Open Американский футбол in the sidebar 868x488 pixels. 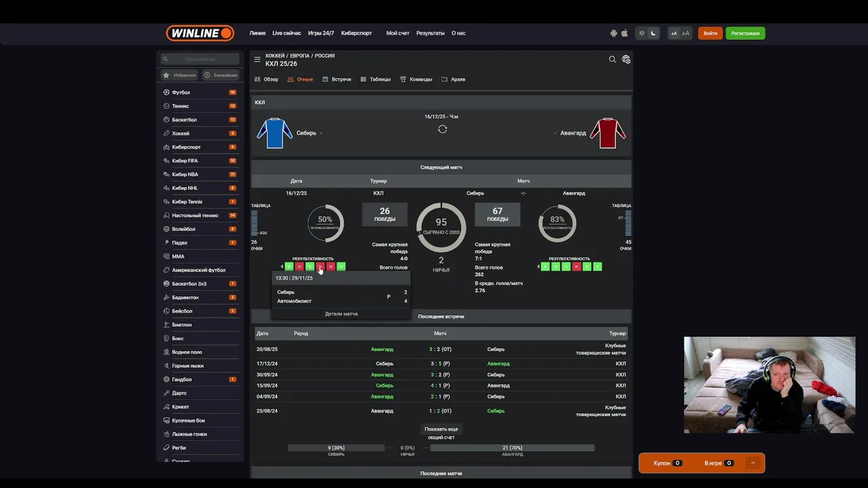coord(200,270)
